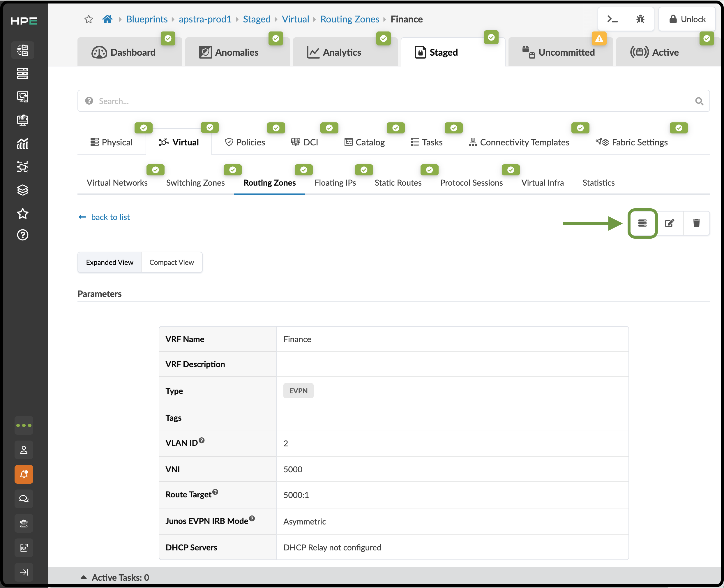Viewport: 724px width, 588px height.
Task: Open the Anomalies tab
Action: (237, 52)
